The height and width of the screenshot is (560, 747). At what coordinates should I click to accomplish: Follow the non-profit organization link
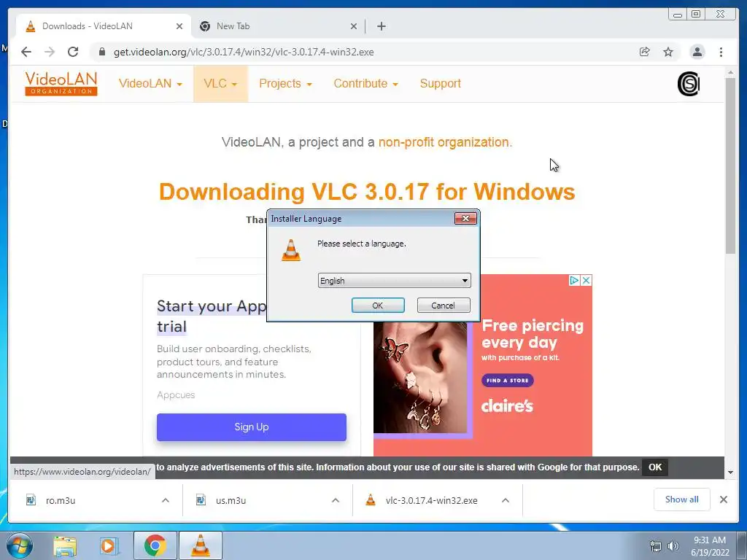(x=444, y=142)
